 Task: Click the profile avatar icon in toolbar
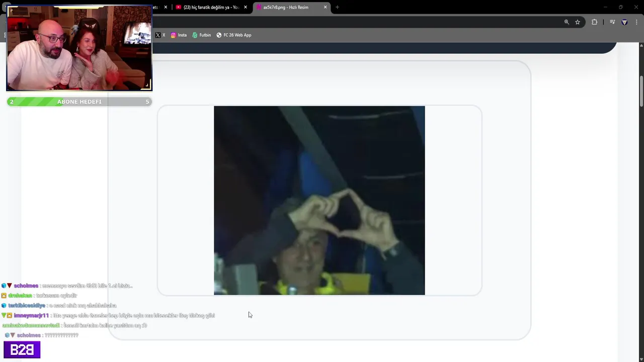(624, 22)
